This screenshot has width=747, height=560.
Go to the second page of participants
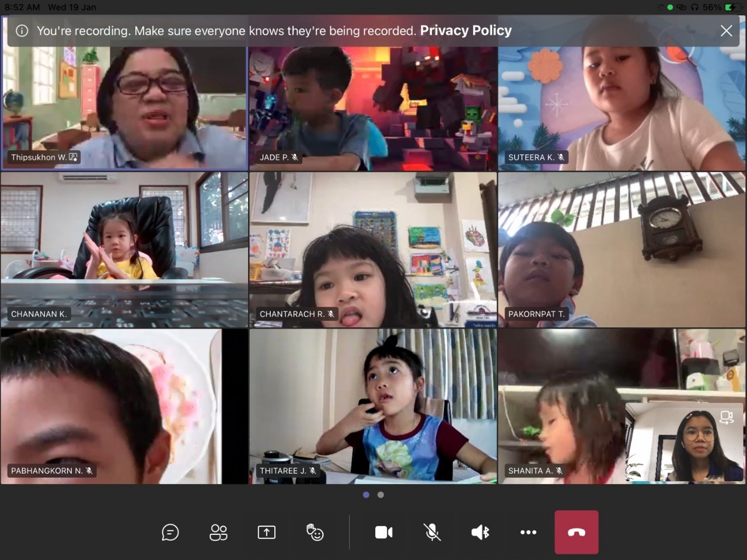(381, 495)
